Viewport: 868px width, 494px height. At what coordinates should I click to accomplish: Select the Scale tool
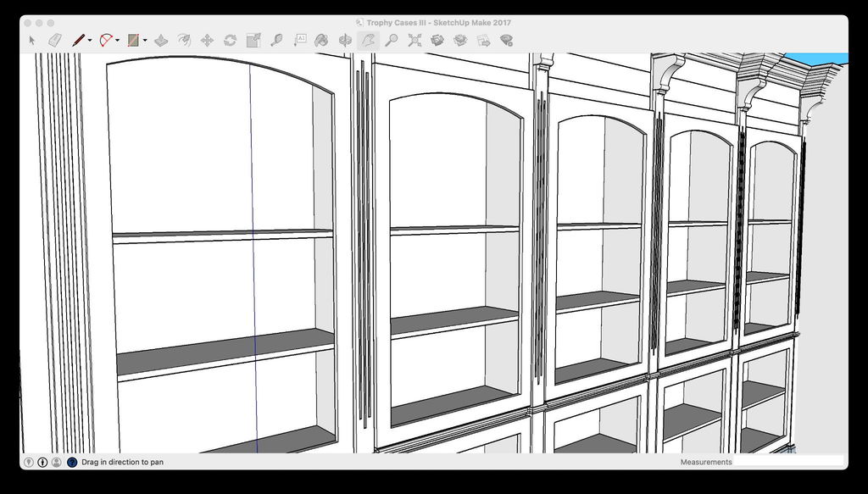(252, 40)
